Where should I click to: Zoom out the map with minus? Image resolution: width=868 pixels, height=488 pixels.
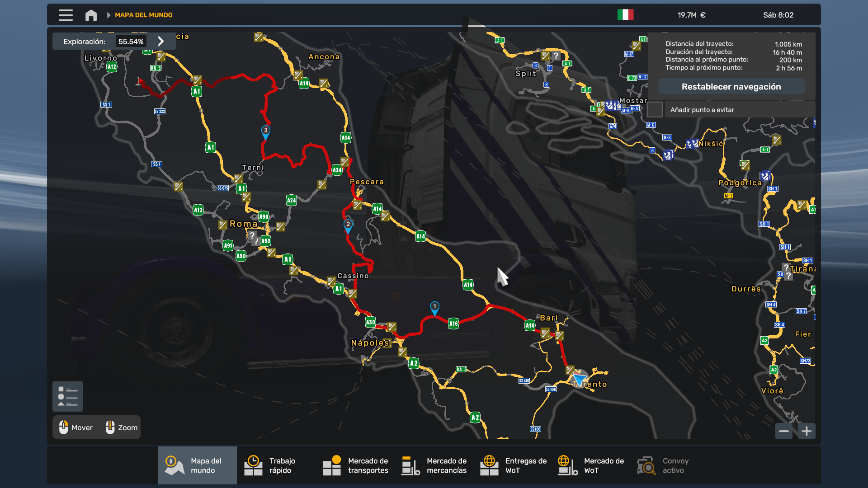(784, 431)
